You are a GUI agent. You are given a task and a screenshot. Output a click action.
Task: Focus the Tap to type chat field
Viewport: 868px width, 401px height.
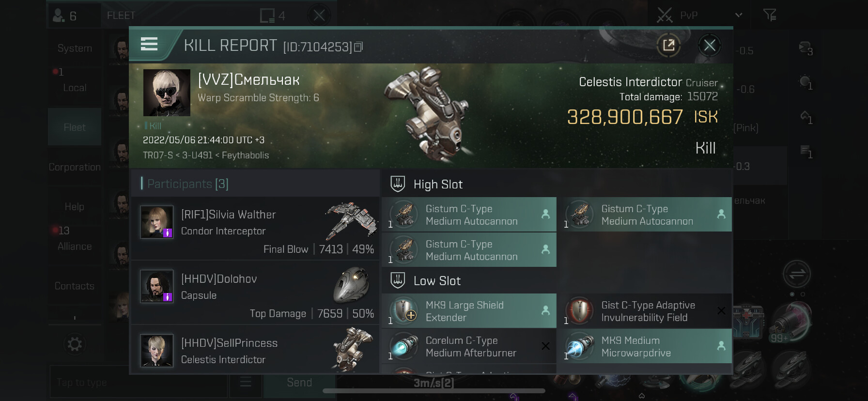point(139,382)
